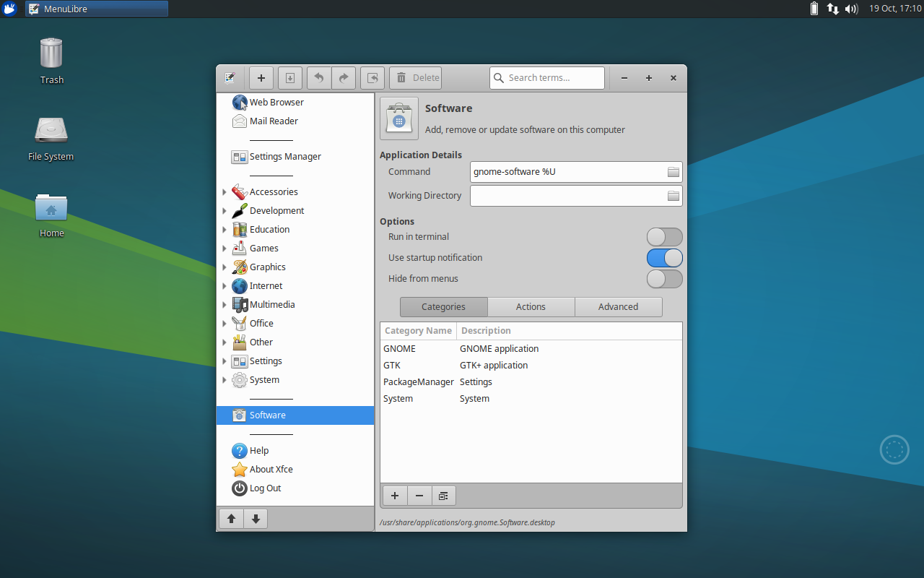Add a new category with the plus icon
Image resolution: width=924 pixels, height=578 pixels.
[395, 496]
